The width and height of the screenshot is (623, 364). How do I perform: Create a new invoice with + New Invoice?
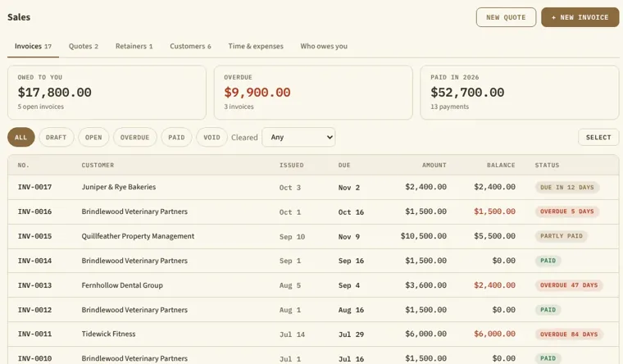580,17
